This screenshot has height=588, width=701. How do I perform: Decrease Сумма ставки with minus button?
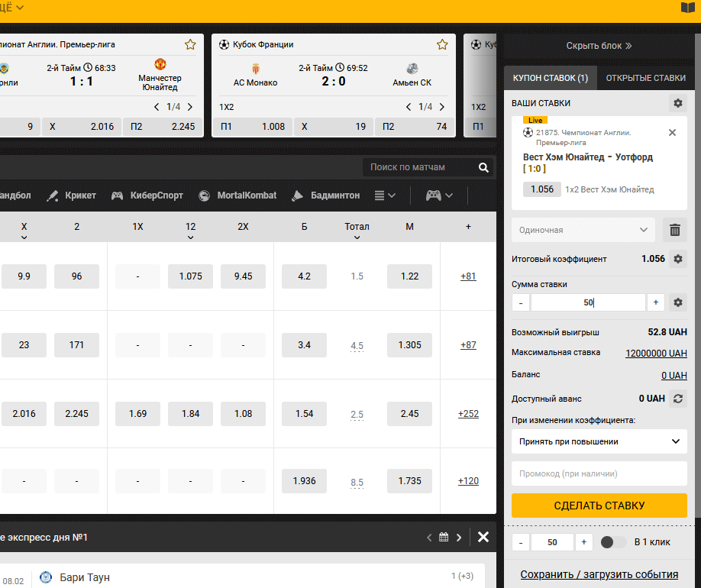521,302
